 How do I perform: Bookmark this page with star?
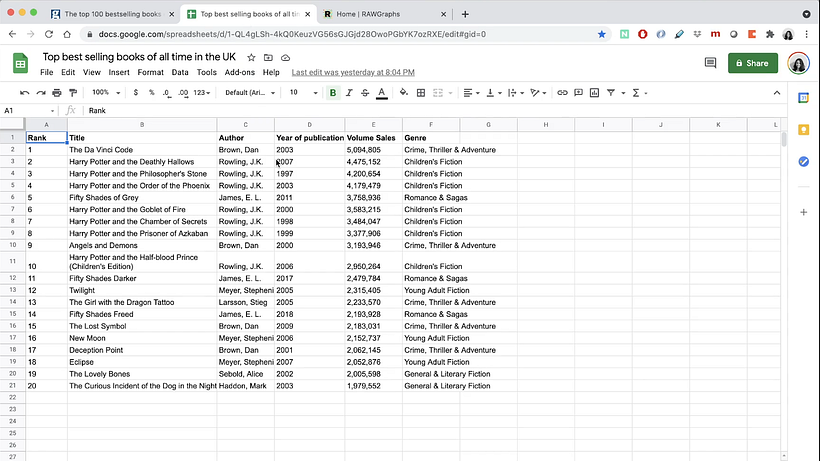[601, 34]
